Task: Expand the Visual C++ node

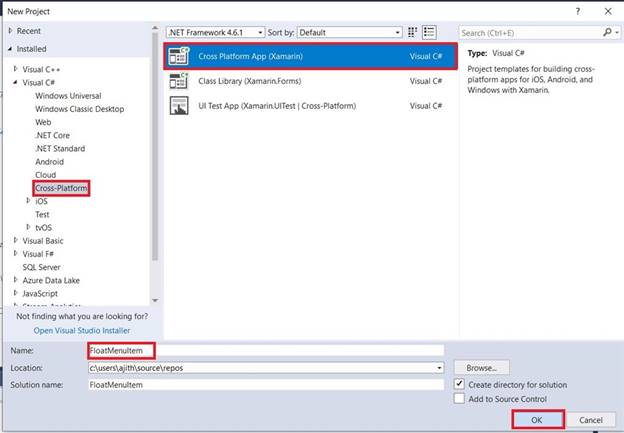Action: pyautogui.click(x=16, y=69)
